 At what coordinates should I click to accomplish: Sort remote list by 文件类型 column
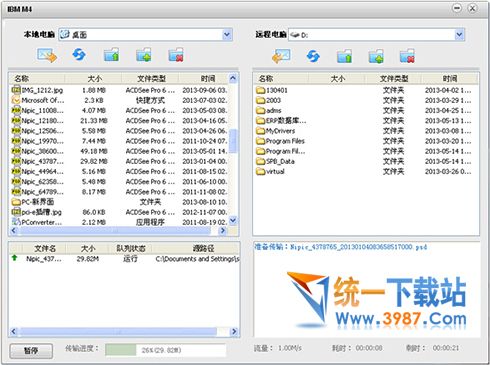point(393,79)
